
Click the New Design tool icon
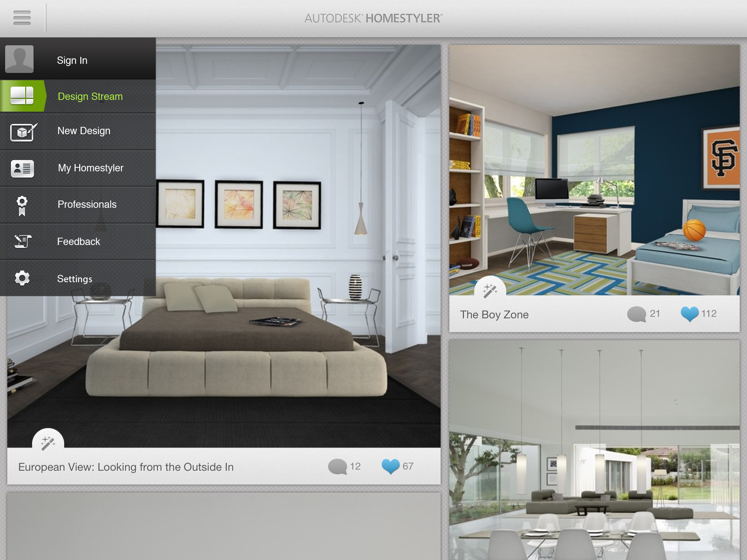pos(22,131)
